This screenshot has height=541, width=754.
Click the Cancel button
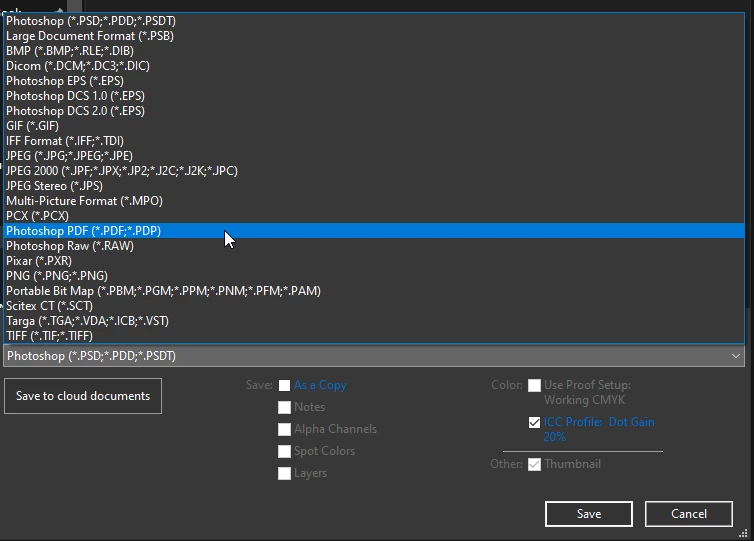coord(689,514)
